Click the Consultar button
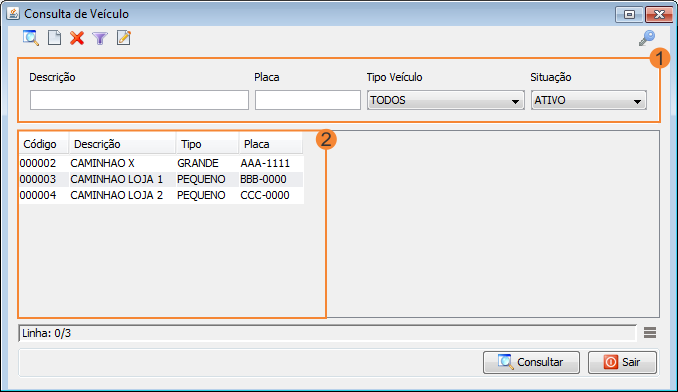The height and width of the screenshot is (392, 678). 531,362
